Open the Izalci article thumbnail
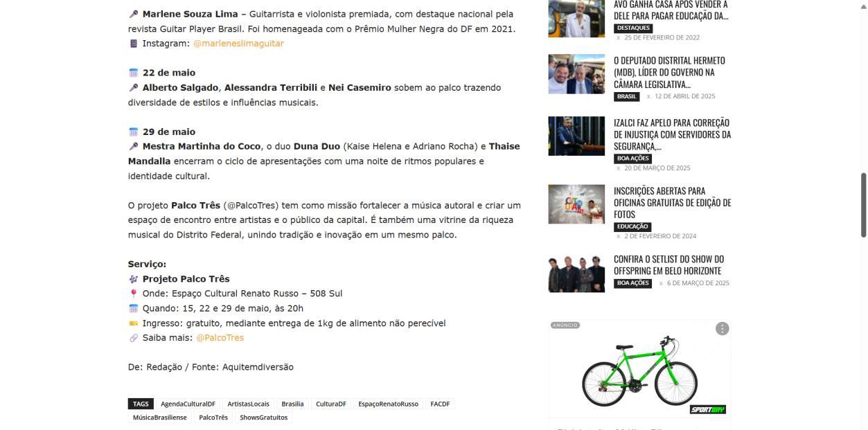 point(576,136)
